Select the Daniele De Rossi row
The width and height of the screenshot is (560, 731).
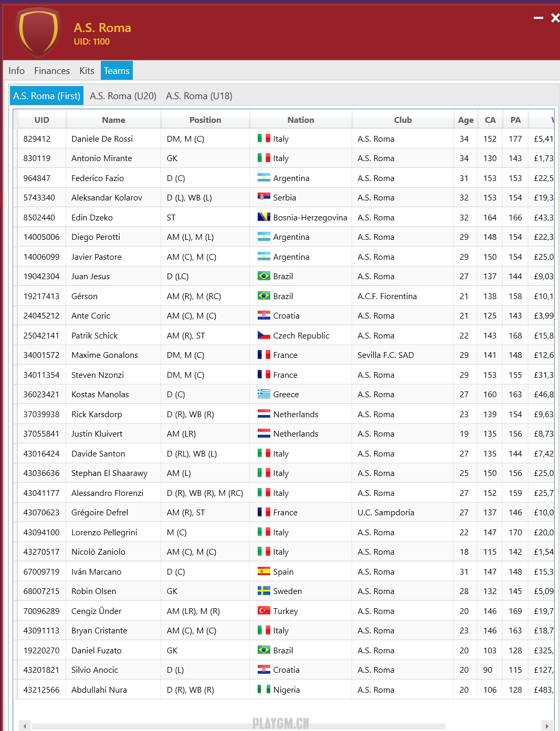point(286,139)
